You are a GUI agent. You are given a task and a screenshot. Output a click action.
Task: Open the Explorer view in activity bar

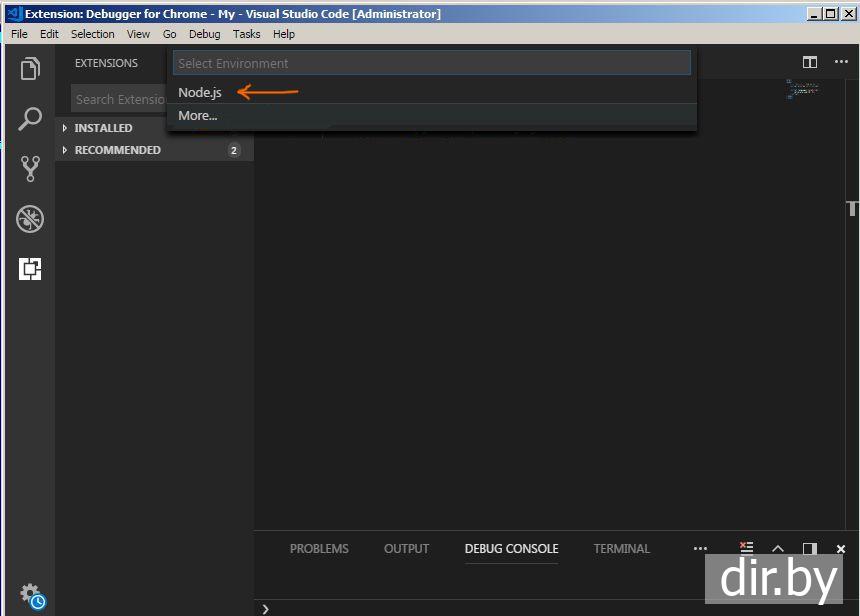tap(30, 69)
